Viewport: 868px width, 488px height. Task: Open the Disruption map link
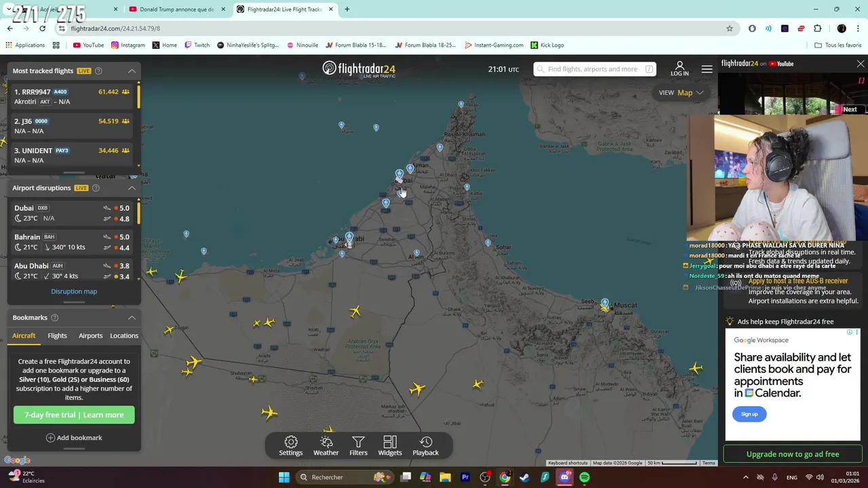coord(74,291)
